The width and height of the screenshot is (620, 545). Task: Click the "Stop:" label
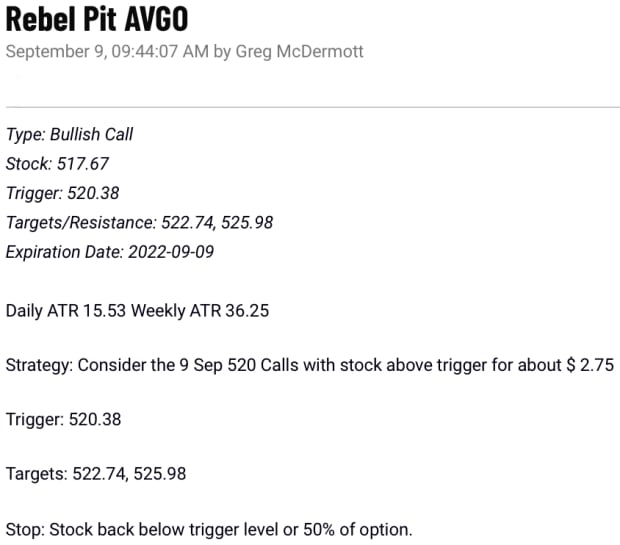[x=24, y=528]
